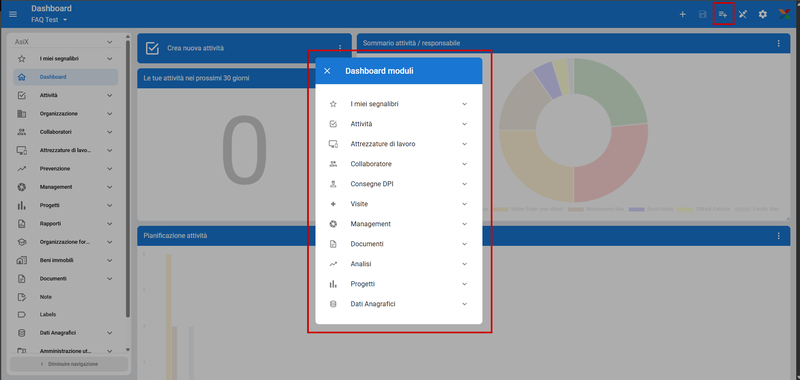Image resolution: width=800 pixels, height=380 pixels.
Task: Open the hamburger navigation menu
Action: [13, 14]
